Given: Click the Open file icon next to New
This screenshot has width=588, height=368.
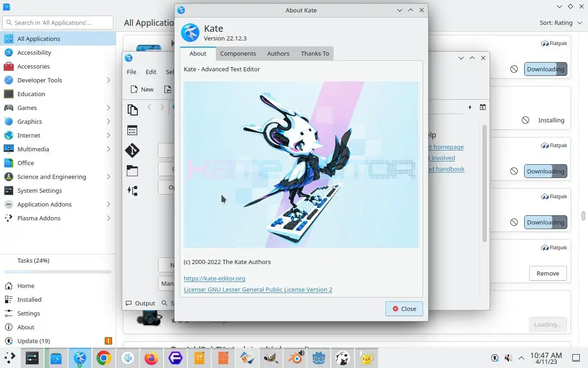Looking at the screenshot, I should 168,89.
